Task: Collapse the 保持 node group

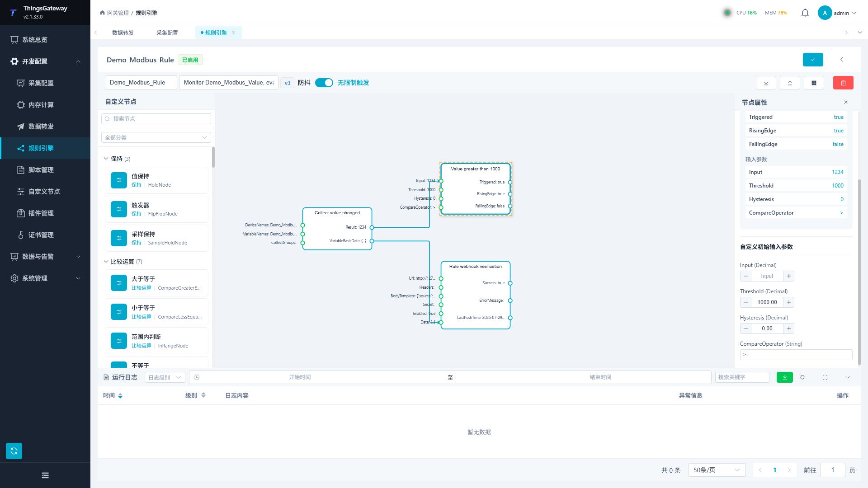Action: pyautogui.click(x=106, y=159)
